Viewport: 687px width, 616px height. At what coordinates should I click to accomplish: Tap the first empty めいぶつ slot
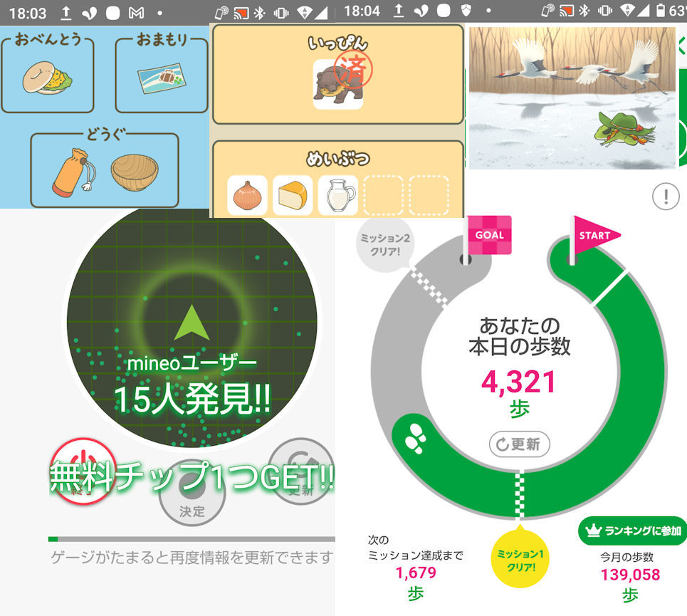coord(384,195)
